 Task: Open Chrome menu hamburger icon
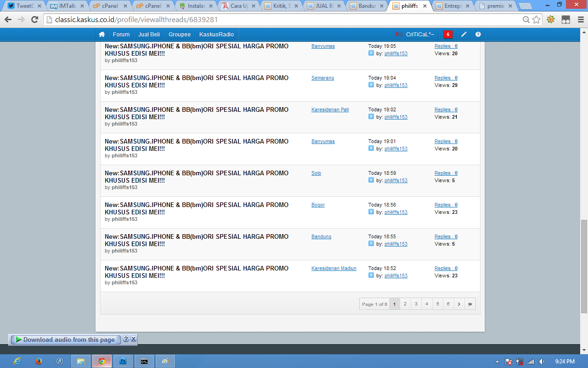coord(580,20)
